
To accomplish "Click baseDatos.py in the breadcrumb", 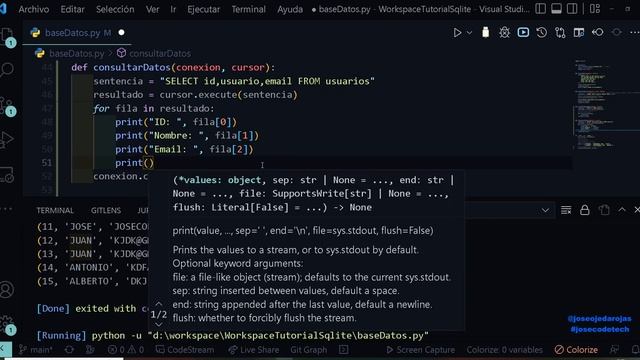I will pos(76,53).
